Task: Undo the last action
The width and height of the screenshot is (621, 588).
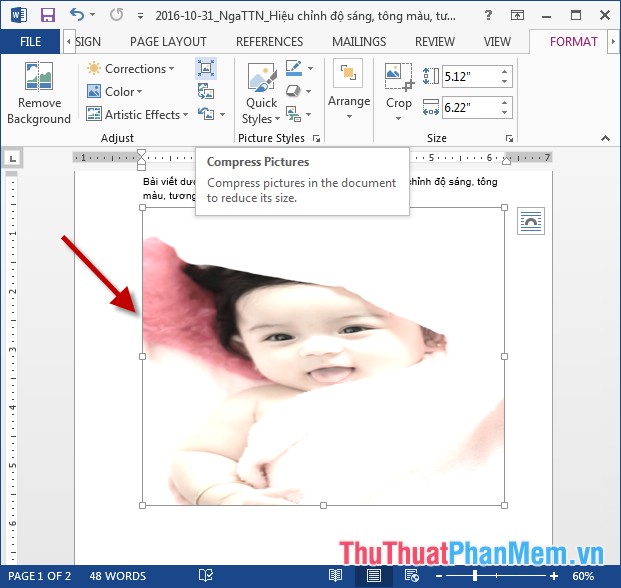Action: [76, 15]
